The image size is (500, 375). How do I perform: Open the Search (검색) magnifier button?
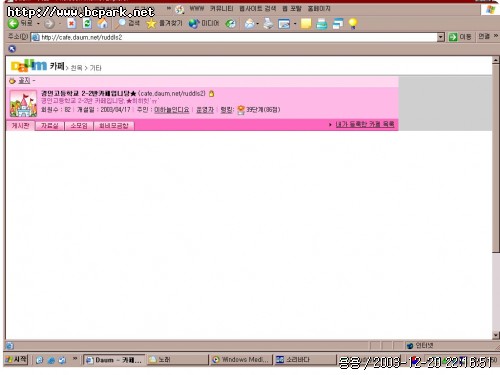(128, 23)
